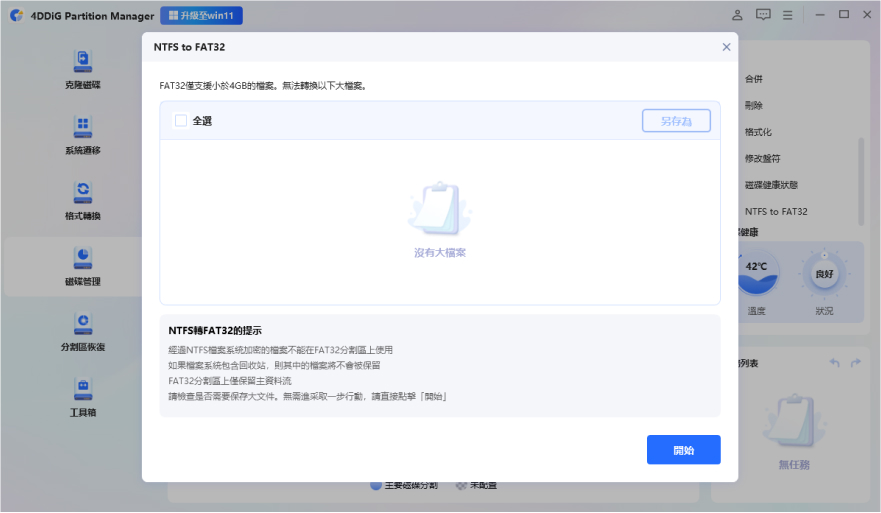The image size is (881, 513).
Task: Select 磁碟健康狀態 disk health option
Action: (x=771, y=185)
